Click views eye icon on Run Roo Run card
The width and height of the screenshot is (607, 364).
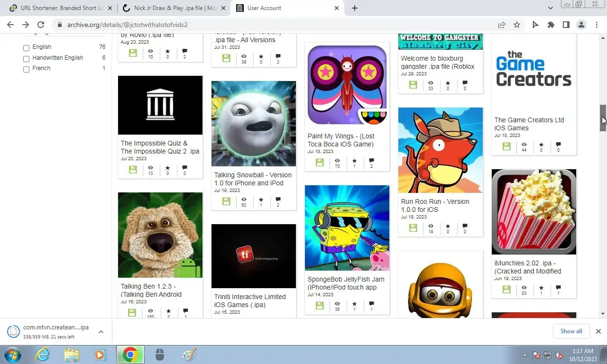tap(431, 226)
